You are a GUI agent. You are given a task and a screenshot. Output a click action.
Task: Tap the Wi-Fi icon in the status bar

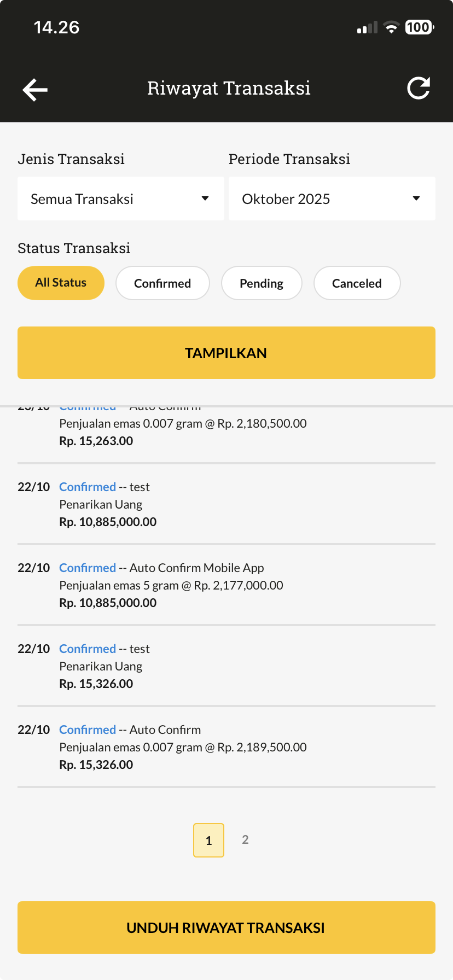(391, 27)
